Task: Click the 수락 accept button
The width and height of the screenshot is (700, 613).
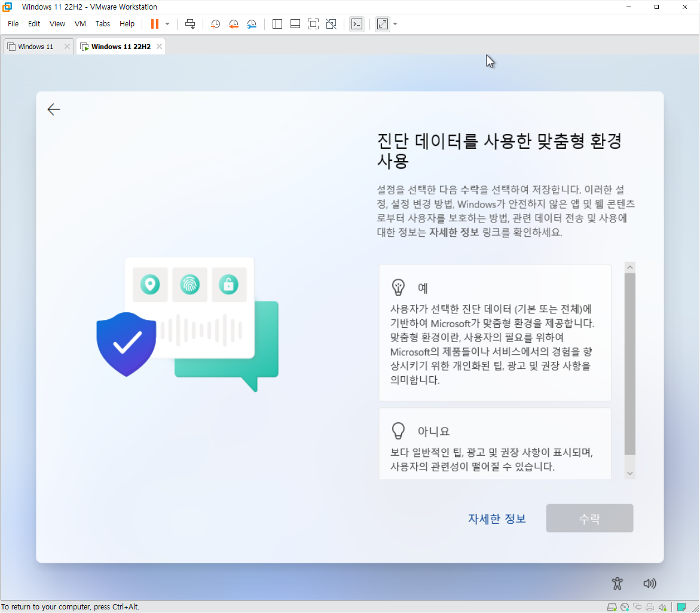Action: coord(589,519)
